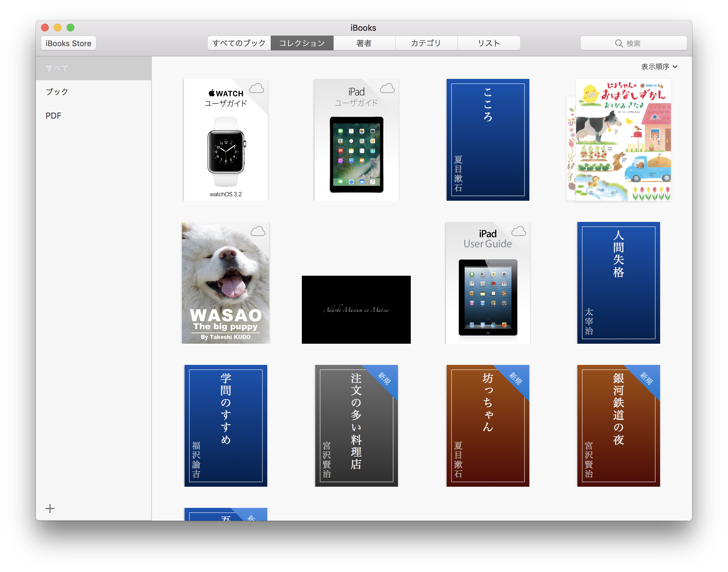This screenshot has height=572, width=728.
Task: Click cloud icon on WASAO book cover
Action: click(258, 231)
